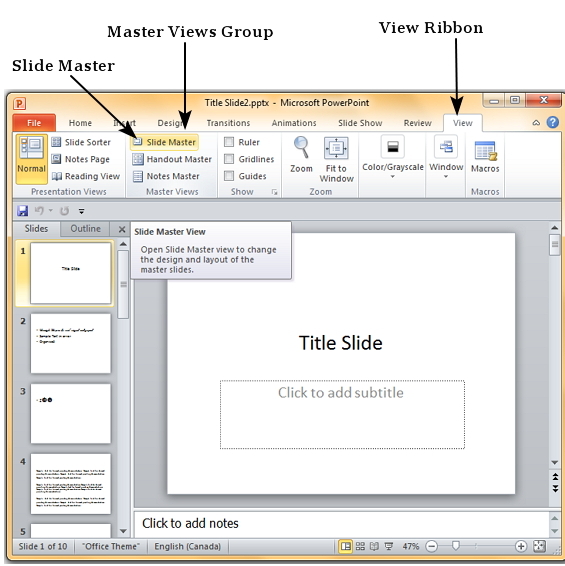Click zoom out minus button
The width and height of the screenshot is (565, 566).
[x=431, y=547]
